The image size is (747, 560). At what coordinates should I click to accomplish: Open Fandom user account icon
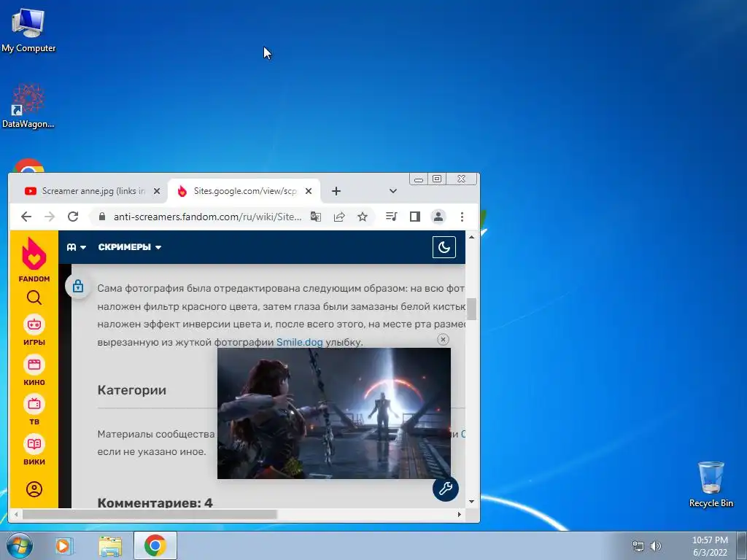34,489
